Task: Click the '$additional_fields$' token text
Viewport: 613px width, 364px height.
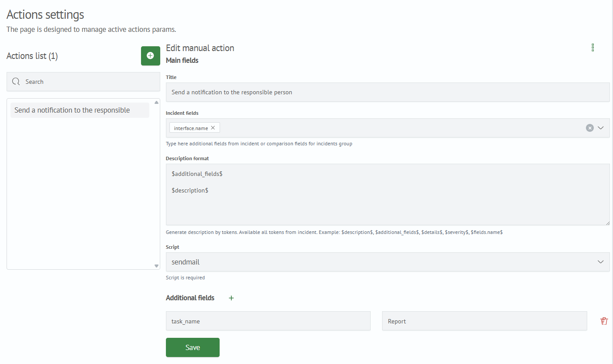Action: tap(197, 174)
